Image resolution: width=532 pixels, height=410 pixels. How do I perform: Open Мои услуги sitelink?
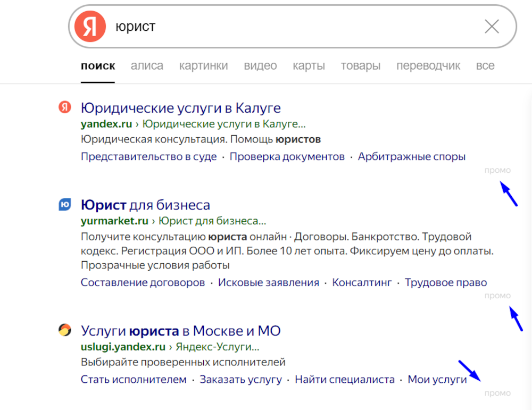coord(437,380)
